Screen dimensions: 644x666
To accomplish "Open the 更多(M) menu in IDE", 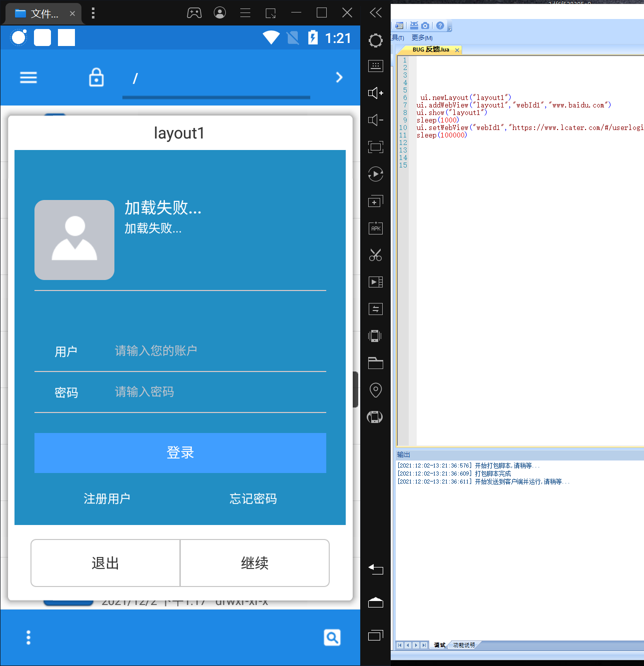I will pyautogui.click(x=422, y=38).
